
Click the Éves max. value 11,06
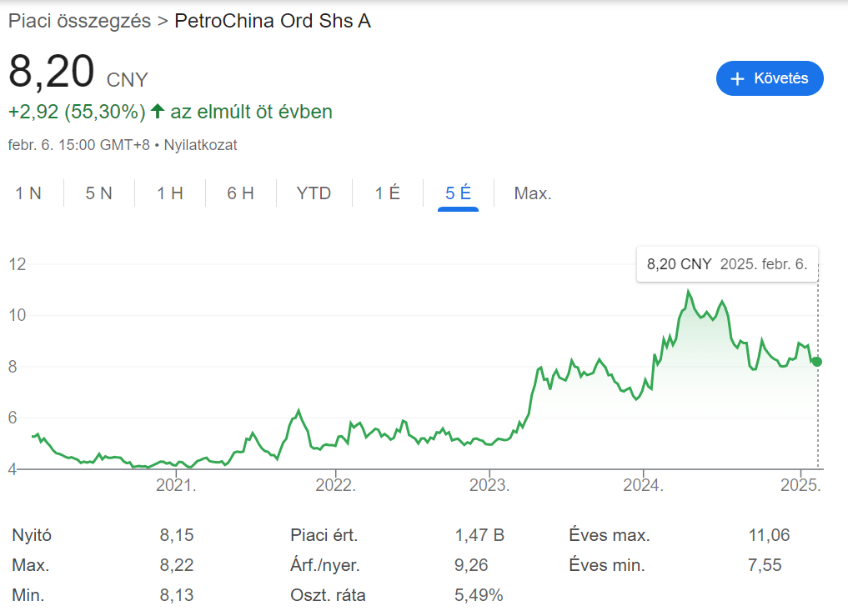click(x=770, y=534)
